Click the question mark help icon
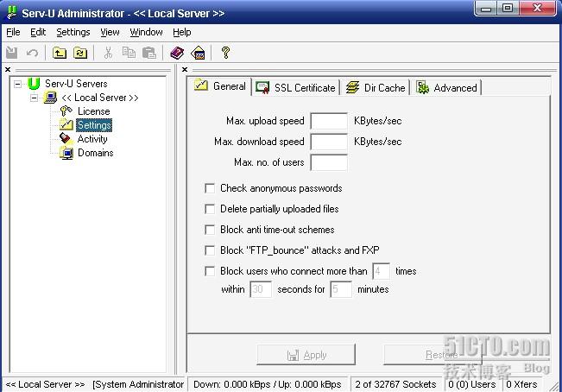The height and width of the screenshot is (392, 562). (225, 53)
